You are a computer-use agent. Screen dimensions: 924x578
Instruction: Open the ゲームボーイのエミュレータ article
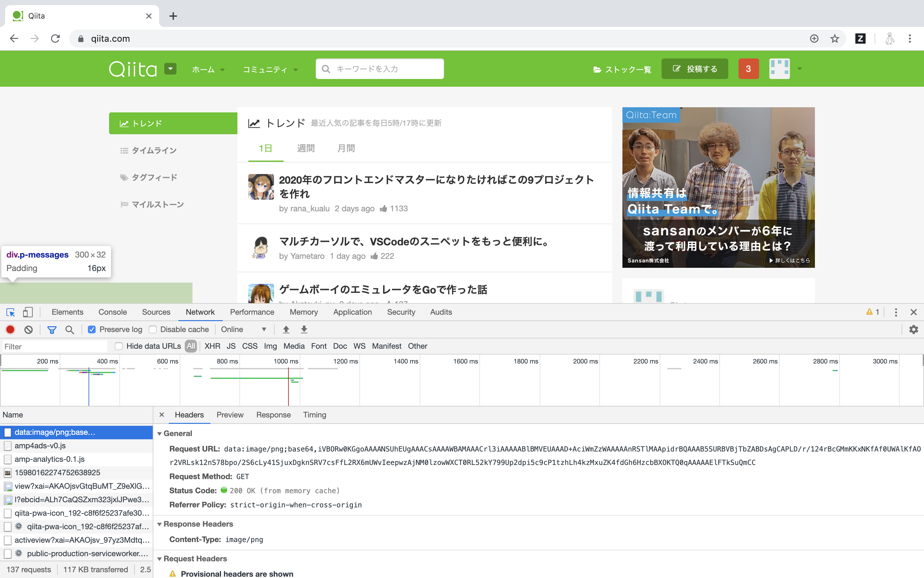coord(383,290)
